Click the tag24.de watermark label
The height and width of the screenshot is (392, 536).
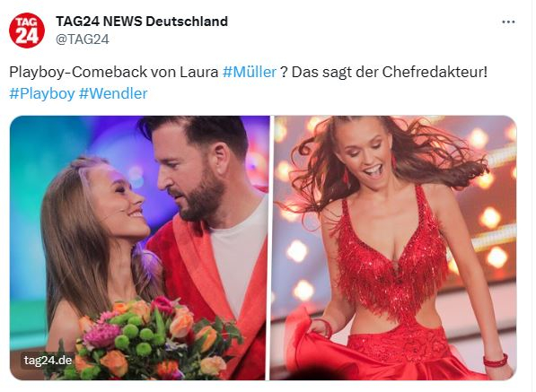tap(48, 361)
